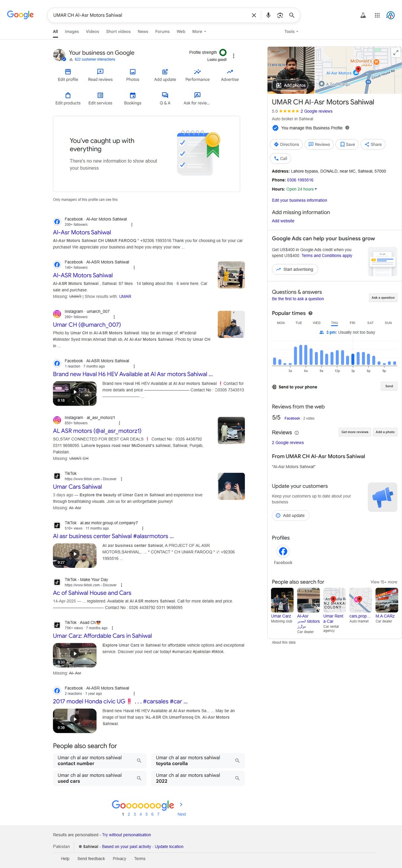This screenshot has width=402, height=868.
Task: Expand the map using fullscreen icon
Action: coord(396,53)
